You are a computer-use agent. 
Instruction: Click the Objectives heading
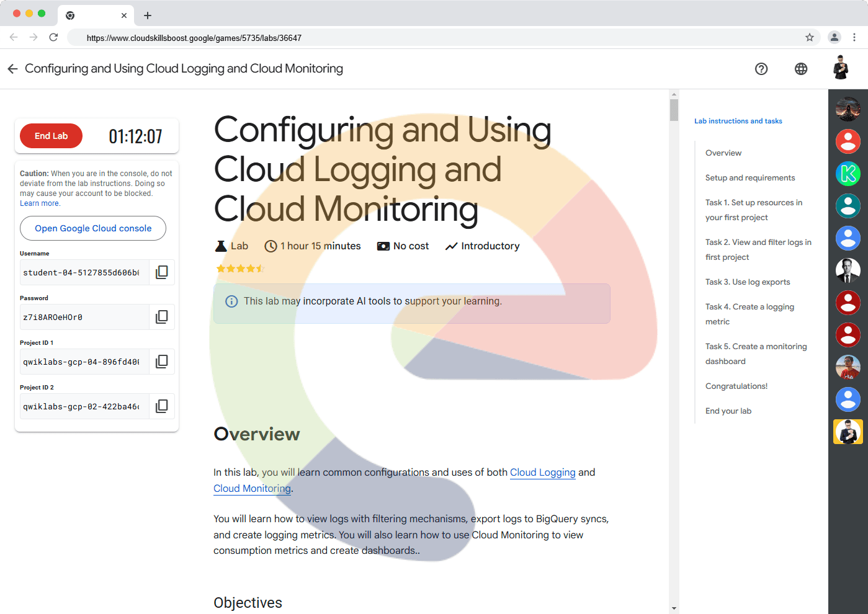click(x=248, y=603)
